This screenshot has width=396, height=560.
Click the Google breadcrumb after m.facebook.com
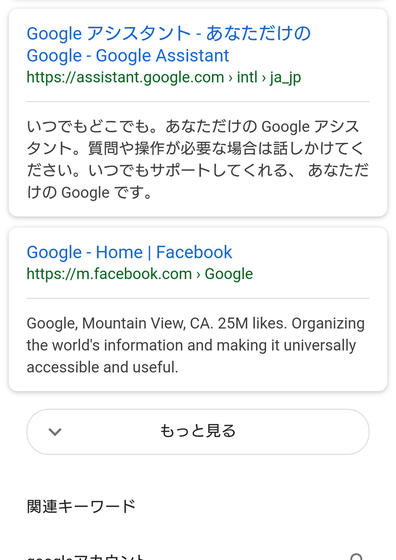click(x=229, y=274)
